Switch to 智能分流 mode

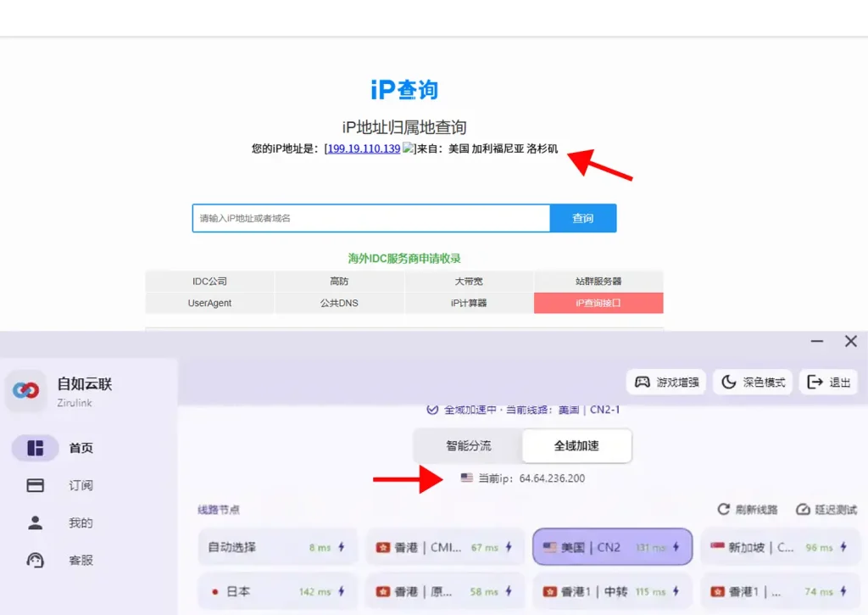pyautogui.click(x=468, y=446)
